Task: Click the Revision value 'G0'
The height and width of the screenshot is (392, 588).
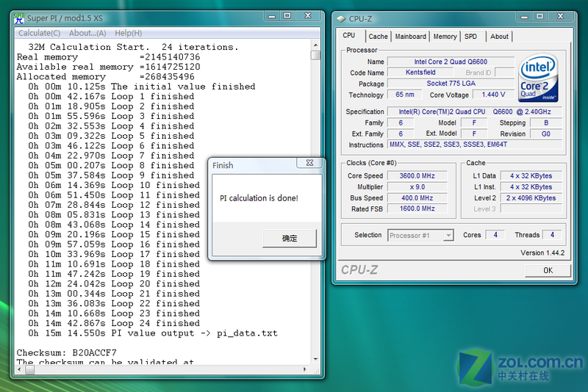Action: (x=545, y=134)
